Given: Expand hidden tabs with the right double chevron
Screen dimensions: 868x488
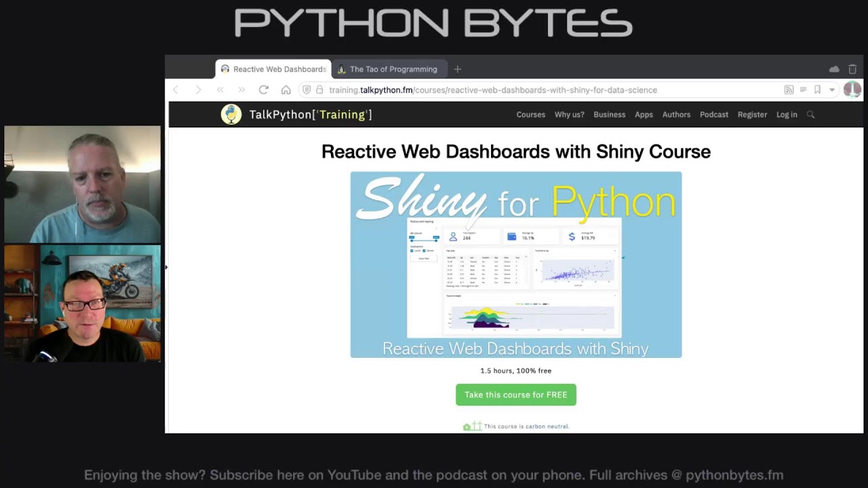Looking at the screenshot, I should [241, 89].
